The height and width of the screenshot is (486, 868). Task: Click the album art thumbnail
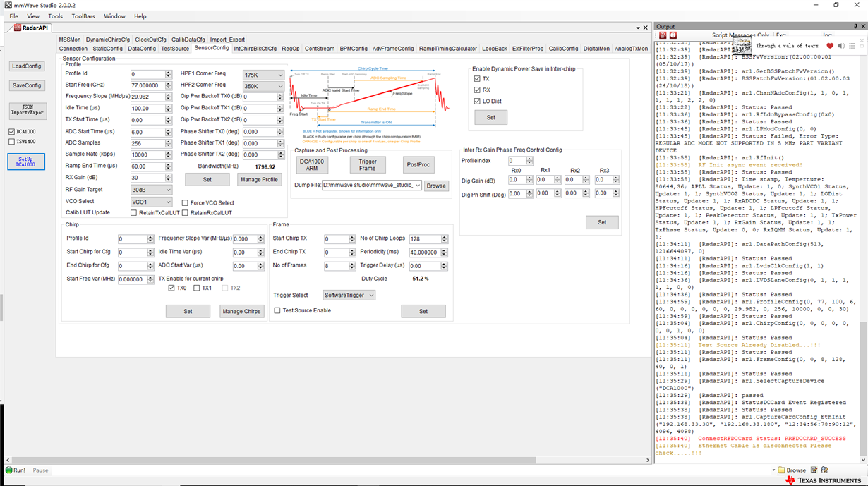point(741,46)
